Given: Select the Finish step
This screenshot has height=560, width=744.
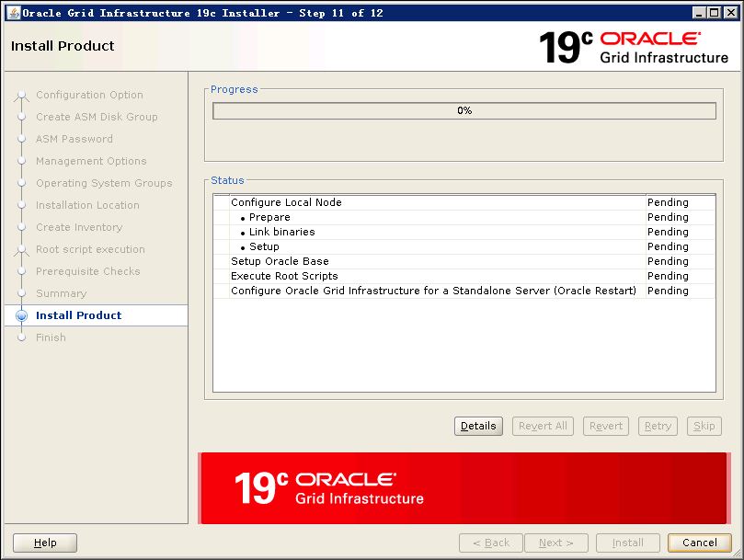Looking at the screenshot, I should pyautogui.click(x=51, y=337).
